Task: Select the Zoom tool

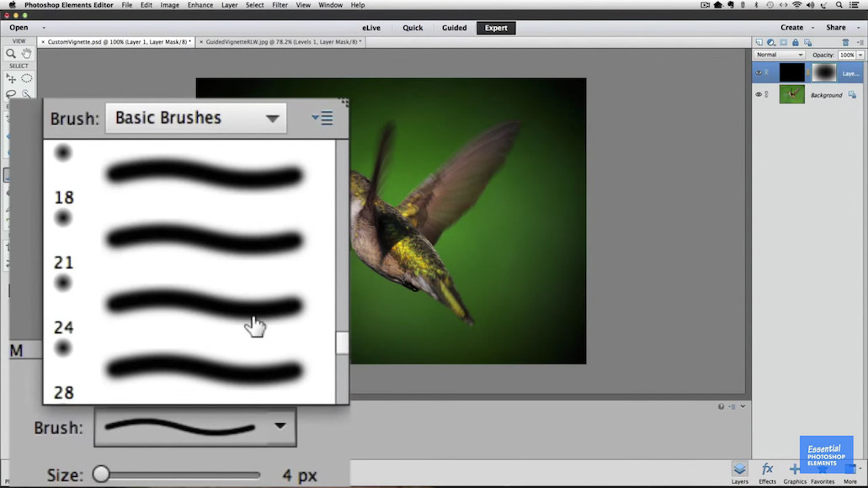Action: [10, 54]
